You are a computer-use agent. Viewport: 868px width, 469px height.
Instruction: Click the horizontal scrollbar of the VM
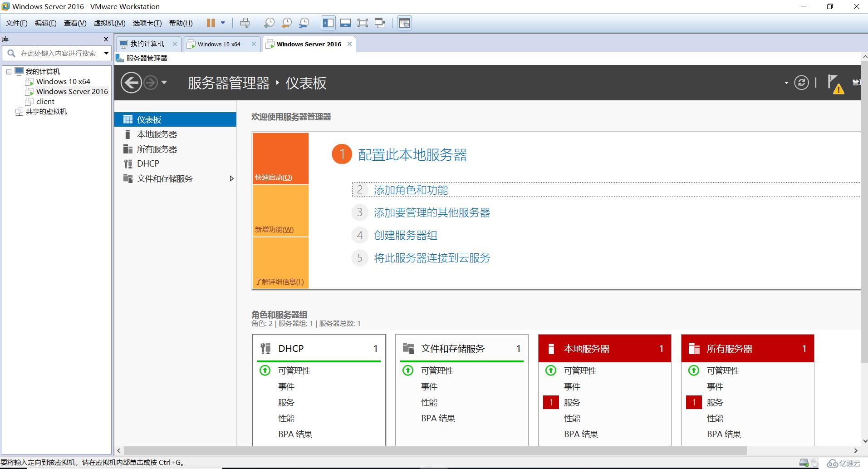[x=435, y=450]
